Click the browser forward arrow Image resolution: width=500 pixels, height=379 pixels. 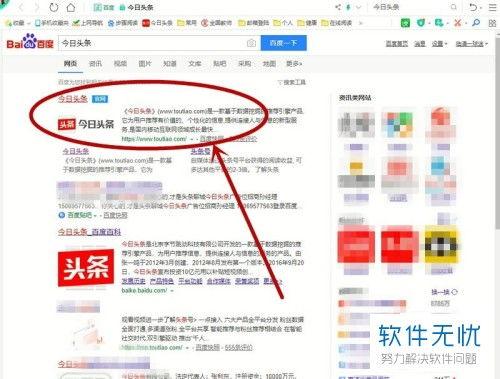[37, 7]
